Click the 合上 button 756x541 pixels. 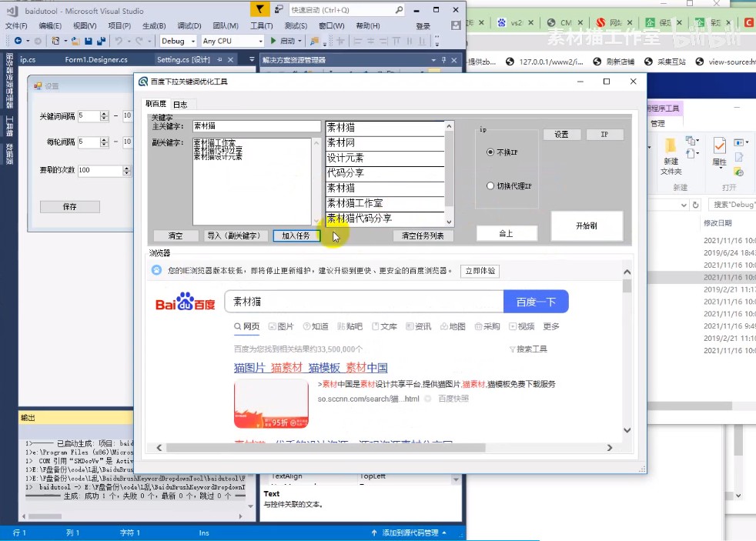[x=507, y=233]
